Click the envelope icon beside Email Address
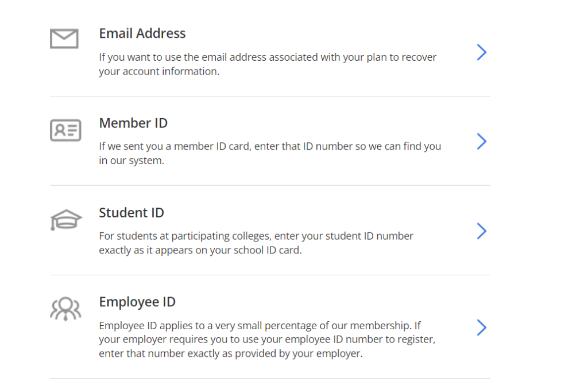The width and height of the screenshot is (588, 382). (x=64, y=38)
